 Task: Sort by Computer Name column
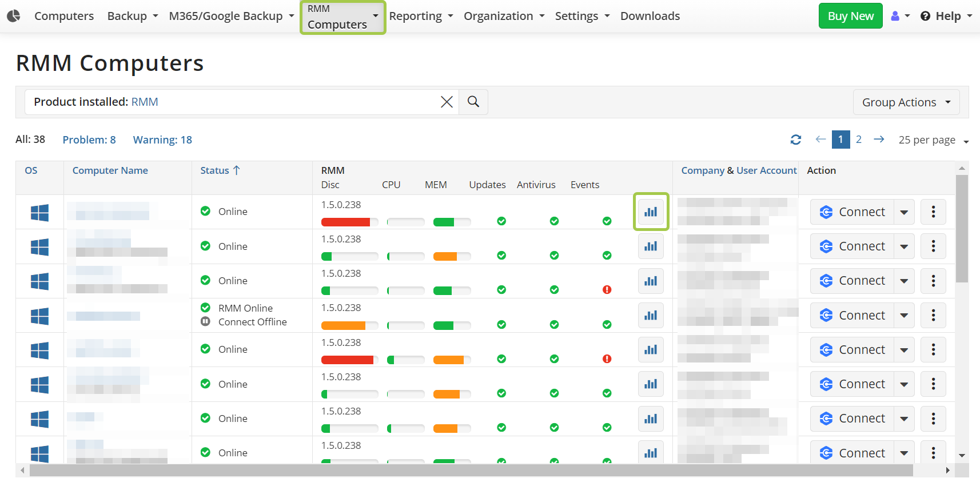(x=110, y=170)
